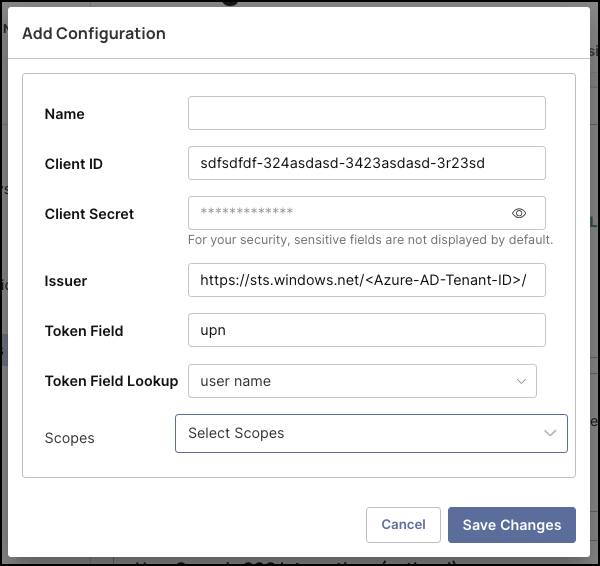Click the Token Field box containing upn
This screenshot has width=600, height=566.
pyautogui.click(x=366, y=330)
